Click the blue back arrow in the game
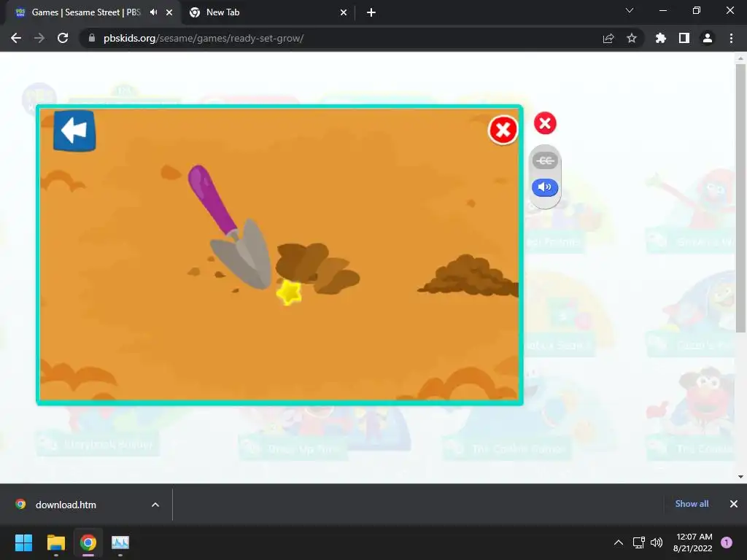The height and width of the screenshot is (560, 747). click(x=74, y=131)
